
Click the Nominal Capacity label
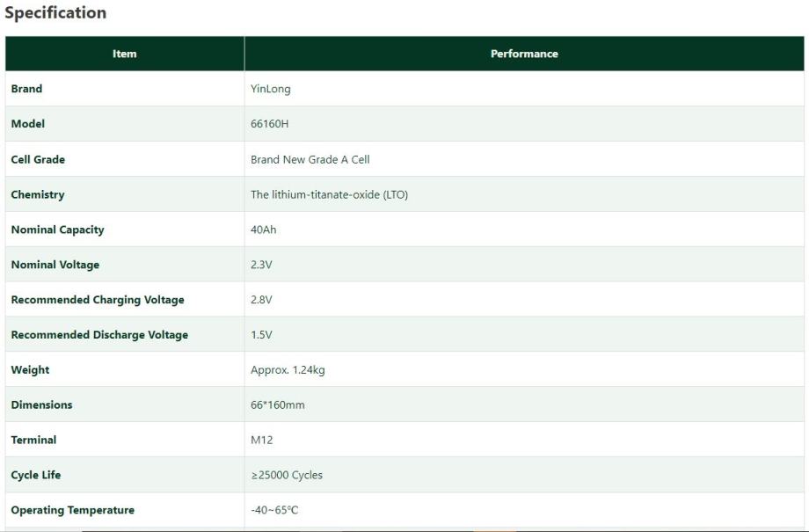(58, 230)
